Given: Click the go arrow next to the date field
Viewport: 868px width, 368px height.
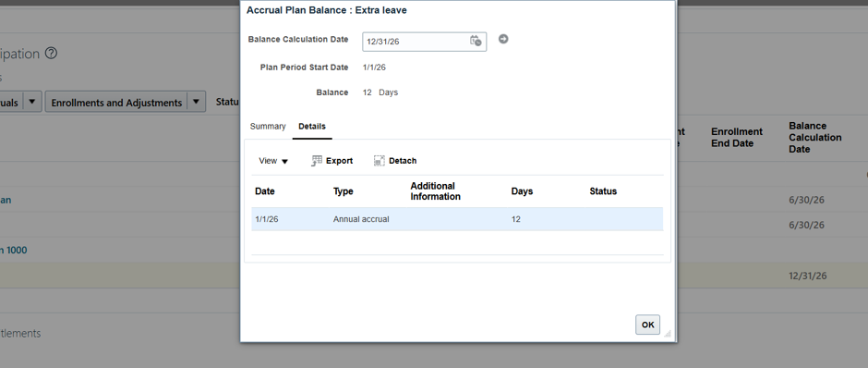Looking at the screenshot, I should (x=503, y=39).
